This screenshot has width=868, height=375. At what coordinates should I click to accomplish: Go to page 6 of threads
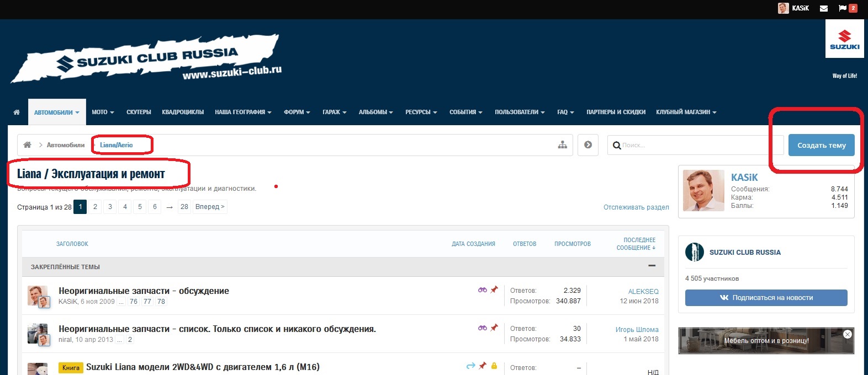155,207
